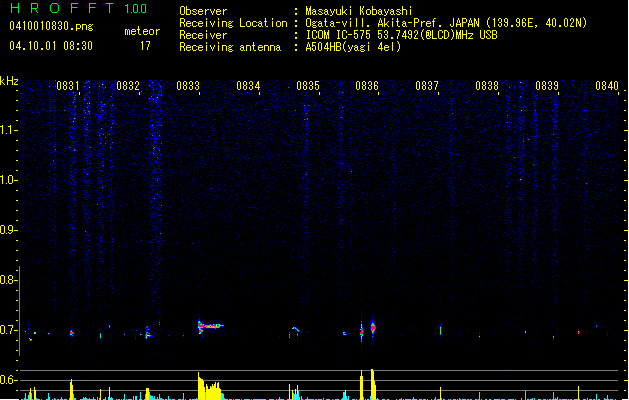The width and height of the screenshot is (629, 400).
Task: Click time marker 0833
Action: 188,86
